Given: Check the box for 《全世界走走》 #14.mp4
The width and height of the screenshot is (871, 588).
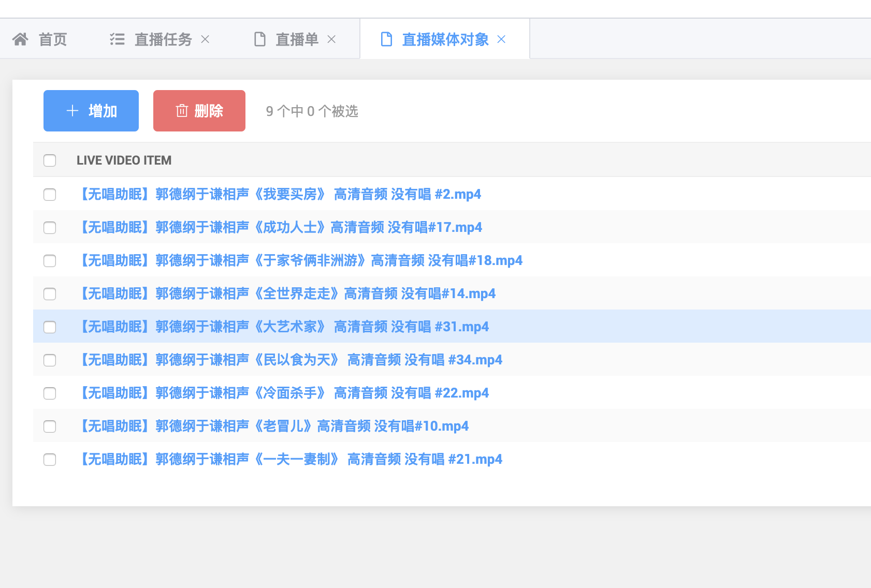Looking at the screenshot, I should tap(50, 294).
